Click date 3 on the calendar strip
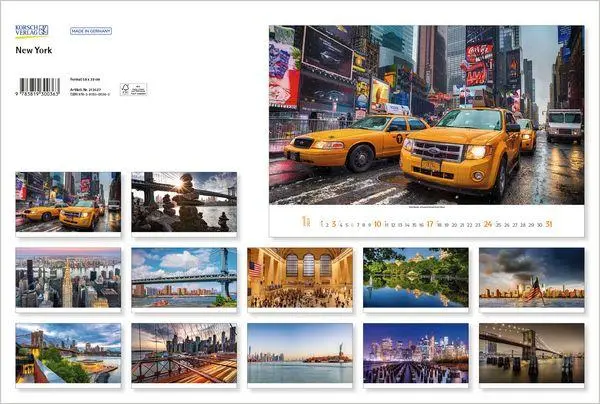The height and width of the screenshot is (404, 600). click(x=334, y=224)
